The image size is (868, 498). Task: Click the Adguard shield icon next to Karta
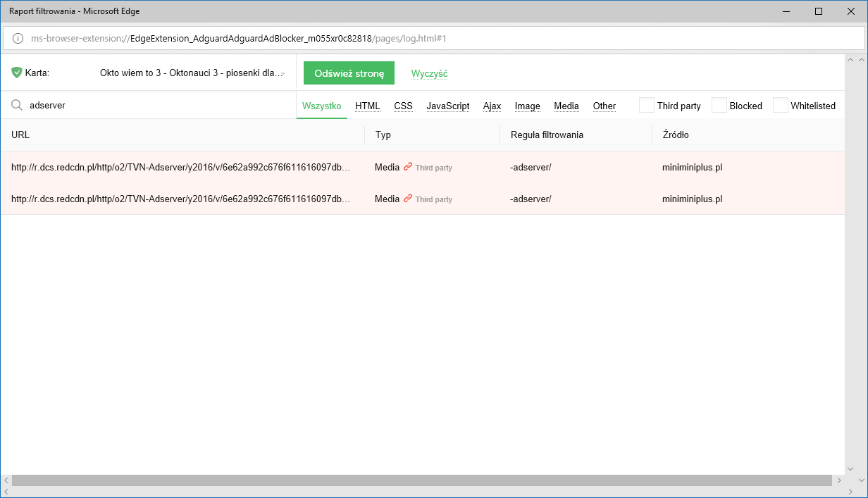click(17, 73)
